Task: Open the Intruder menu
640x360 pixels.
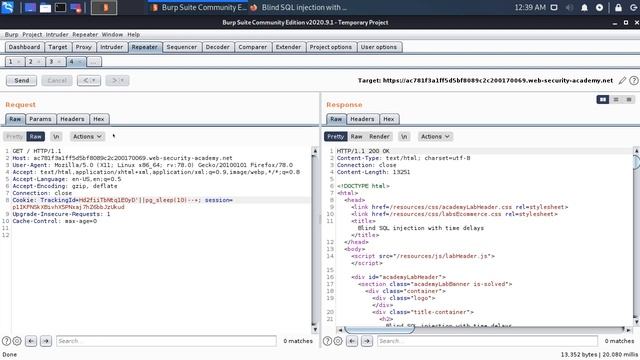Action: [x=57, y=35]
